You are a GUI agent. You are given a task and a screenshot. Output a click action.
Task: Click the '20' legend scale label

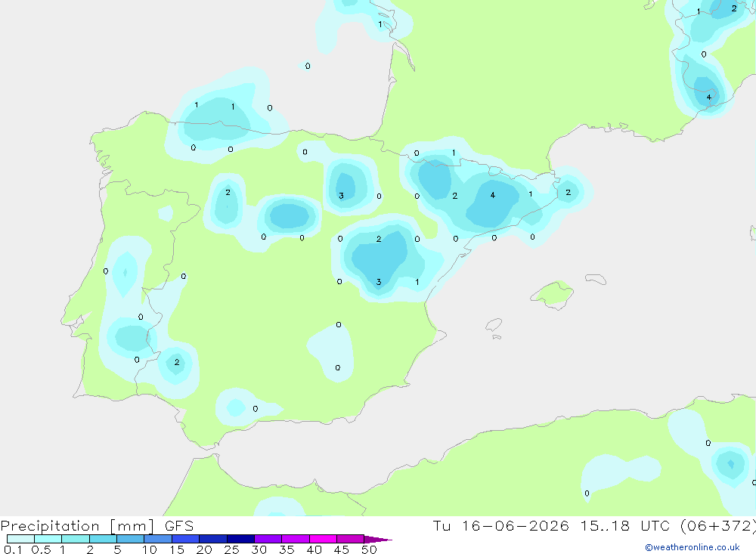[x=204, y=549]
